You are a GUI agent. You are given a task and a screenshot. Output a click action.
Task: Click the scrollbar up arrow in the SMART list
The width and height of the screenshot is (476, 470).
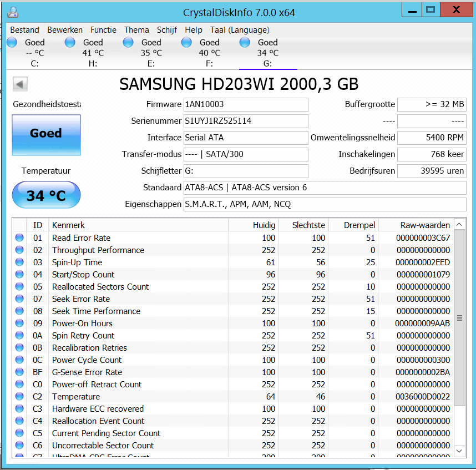[x=459, y=224]
